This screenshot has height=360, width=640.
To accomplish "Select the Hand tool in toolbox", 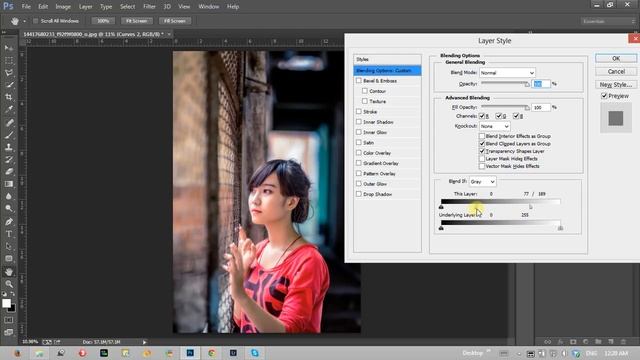I will [x=9, y=271].
